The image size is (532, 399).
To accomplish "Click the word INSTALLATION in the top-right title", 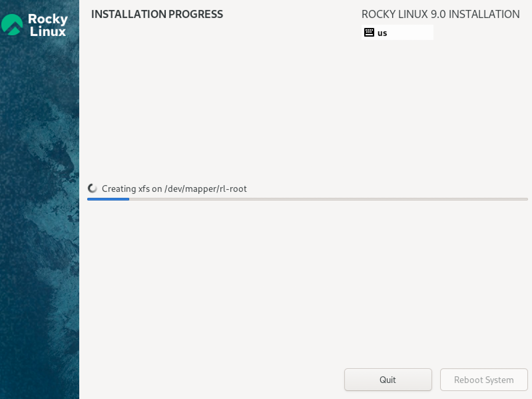I will [484, 14].
